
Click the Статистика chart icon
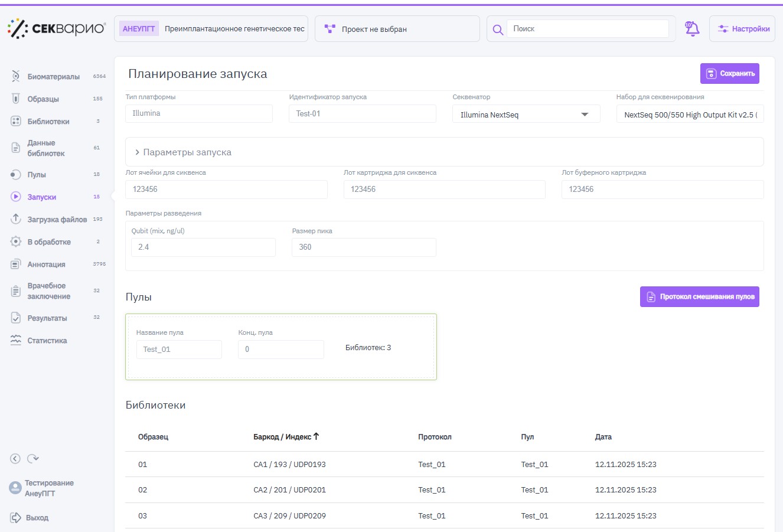(16, 341)
